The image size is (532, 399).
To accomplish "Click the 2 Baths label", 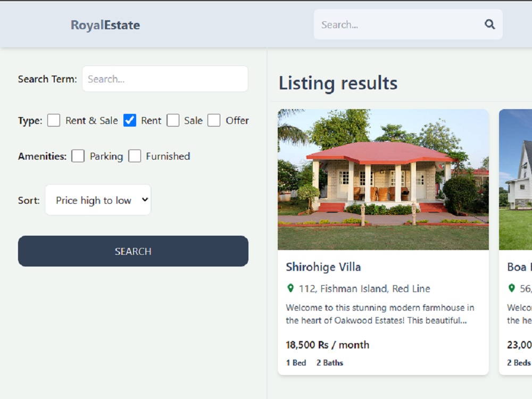I will (x=330, y=363).
